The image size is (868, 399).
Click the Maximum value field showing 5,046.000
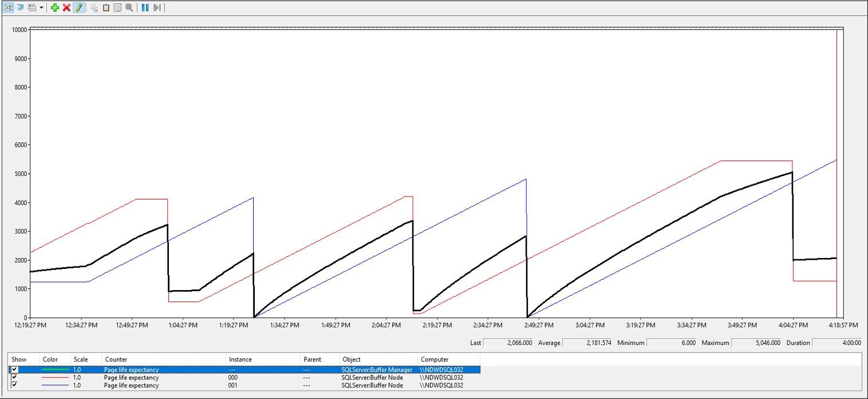pos(756,343)
